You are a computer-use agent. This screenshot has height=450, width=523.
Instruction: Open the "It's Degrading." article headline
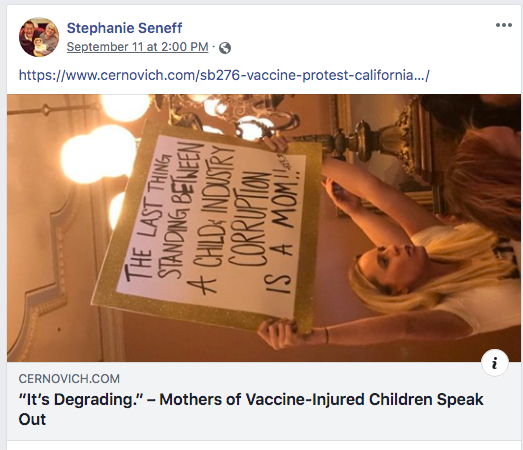point(251,409)
